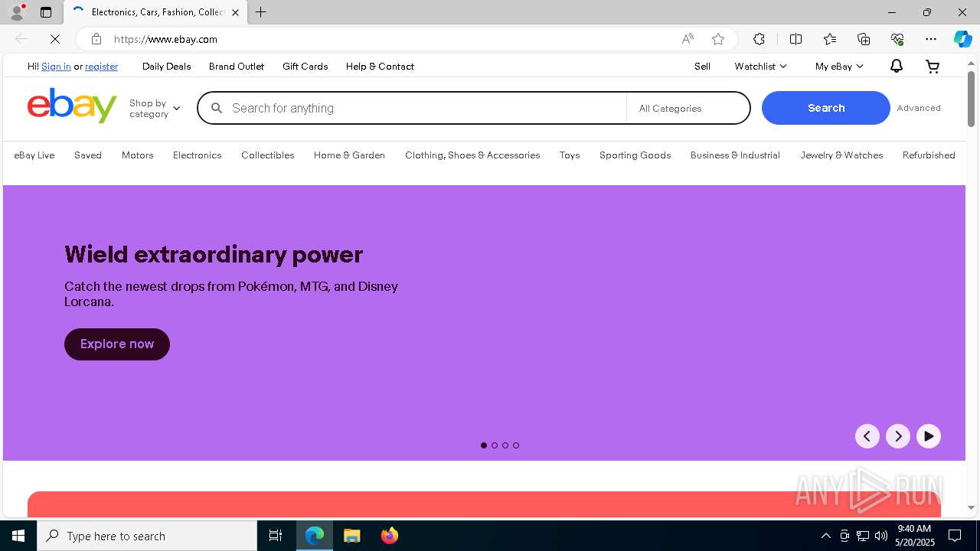Open Copilot sidebar icon
Image resolution: width=980 pixels, height=551 pixels.
(962, 39)
